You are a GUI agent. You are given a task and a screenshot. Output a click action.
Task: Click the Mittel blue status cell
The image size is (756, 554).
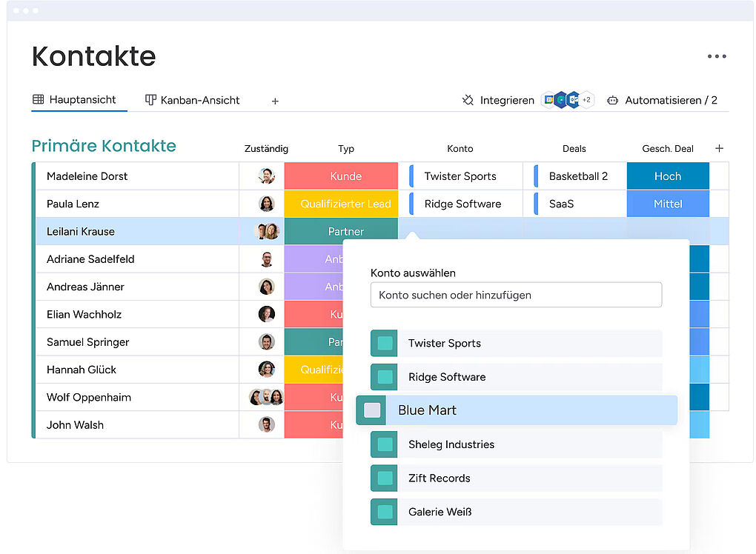pyautogui.click(x=667, y=204)
